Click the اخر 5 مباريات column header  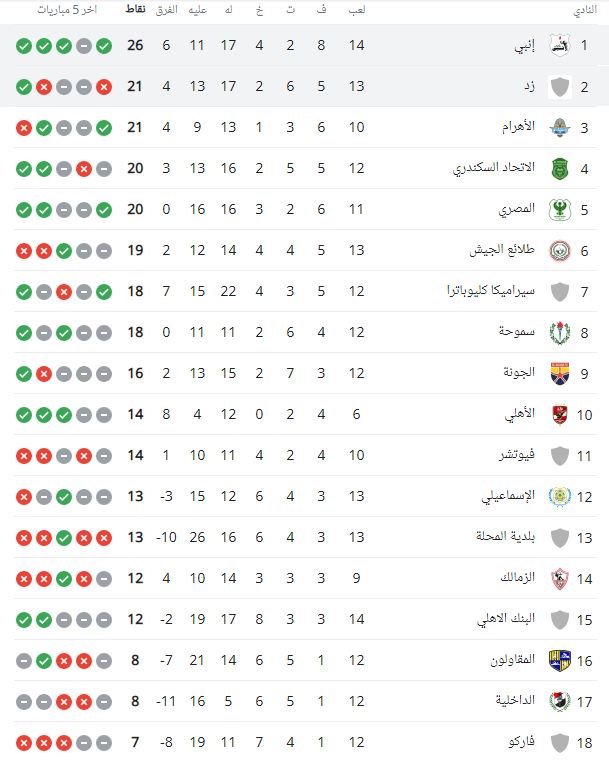(x=61, y=10)
